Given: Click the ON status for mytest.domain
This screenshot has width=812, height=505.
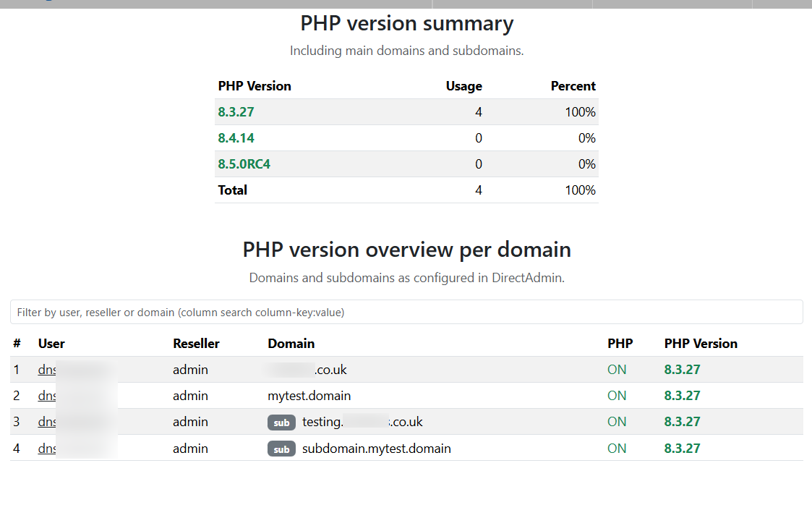Looking at the screenshot, I should 617,396.
